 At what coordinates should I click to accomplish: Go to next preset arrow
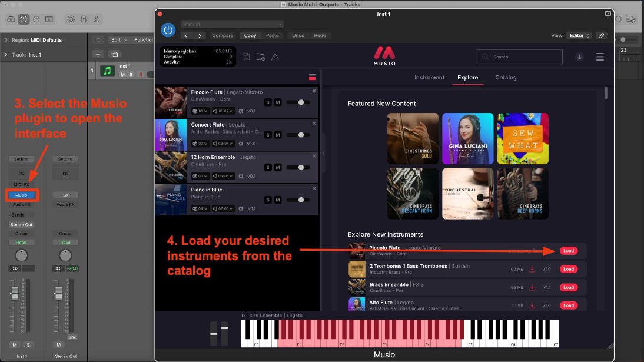tap(200, 36)
